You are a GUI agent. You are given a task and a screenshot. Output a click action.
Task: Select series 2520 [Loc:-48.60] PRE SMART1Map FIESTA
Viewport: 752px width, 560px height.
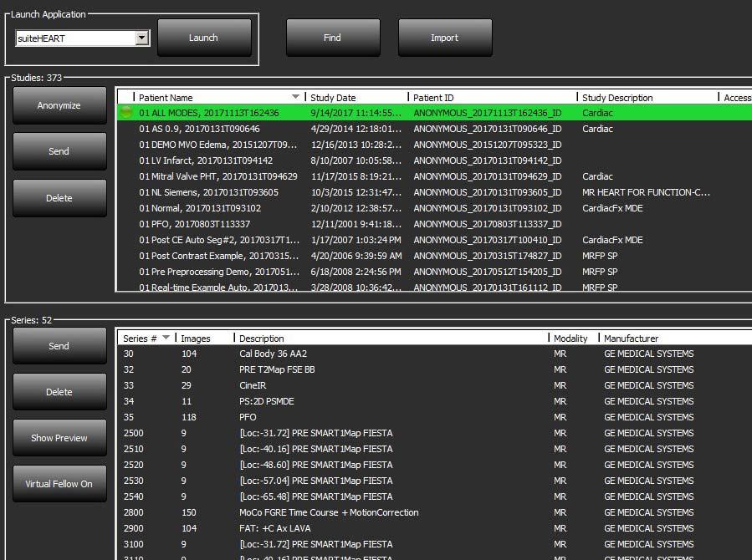click(434, 465)
